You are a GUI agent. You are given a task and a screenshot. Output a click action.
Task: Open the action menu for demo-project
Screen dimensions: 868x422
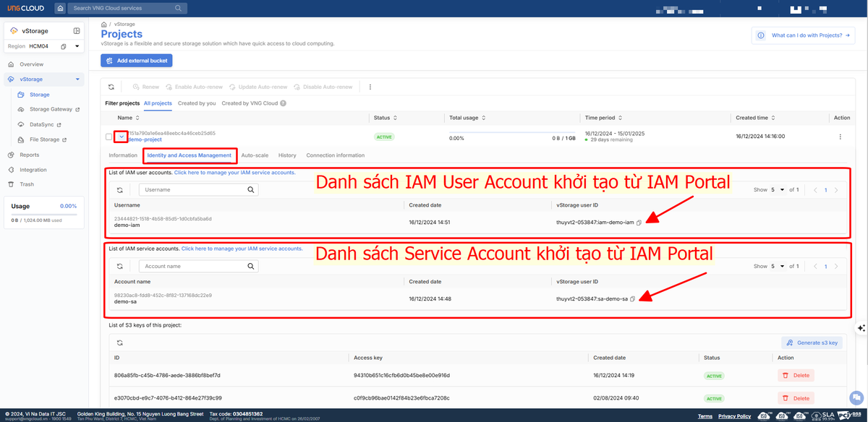click(840, 137)
